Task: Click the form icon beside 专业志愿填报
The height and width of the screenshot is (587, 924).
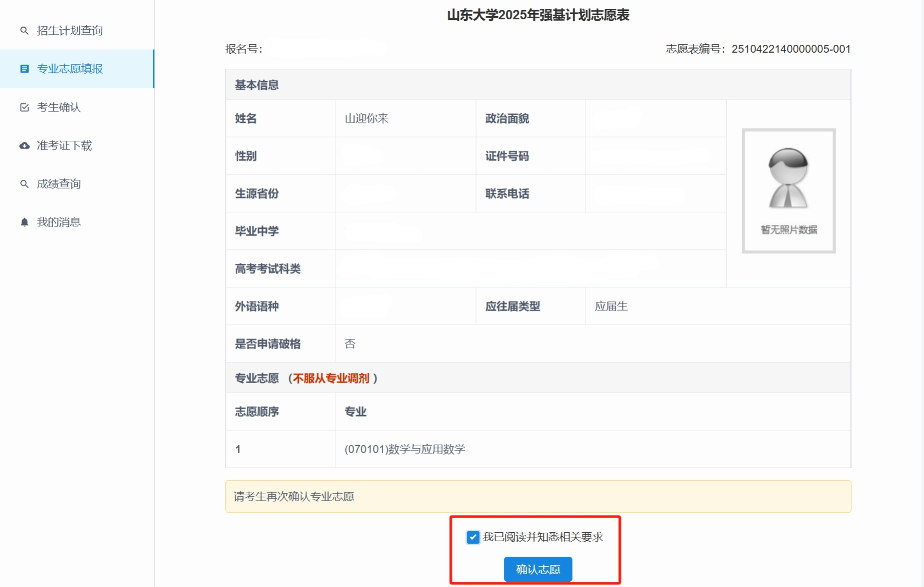Action: pyautogui.click(x=24, y=69)
